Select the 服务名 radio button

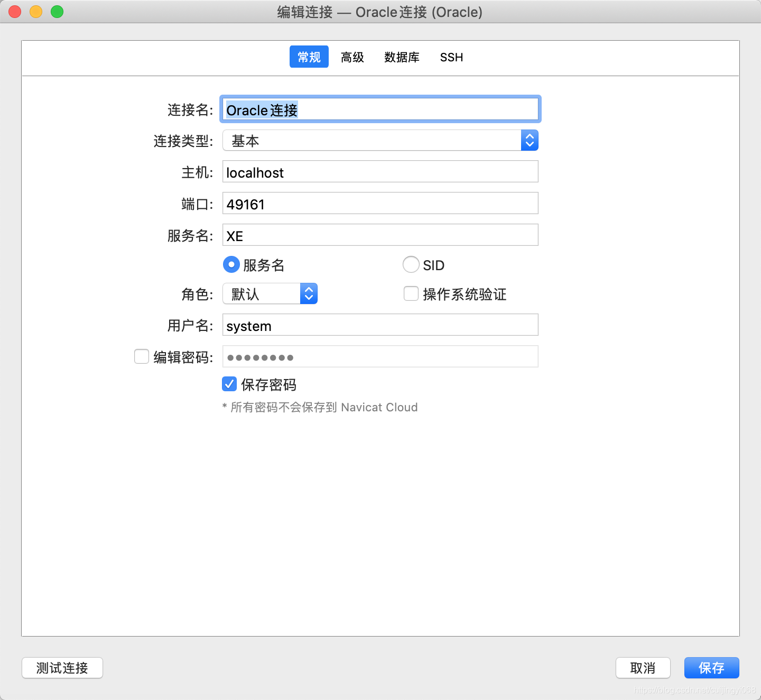pos(231,264)
